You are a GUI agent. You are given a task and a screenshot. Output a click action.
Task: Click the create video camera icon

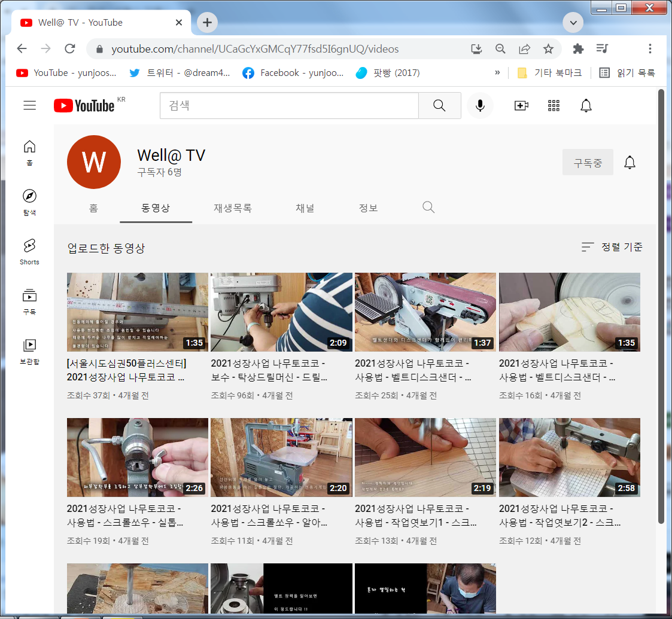point(521,105)
